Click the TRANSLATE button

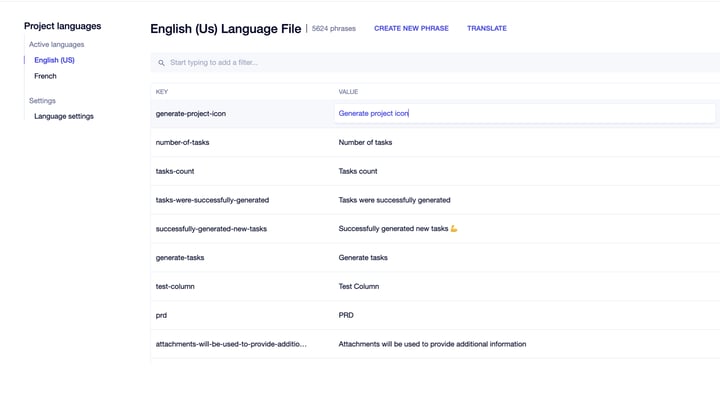pos(487,28)
